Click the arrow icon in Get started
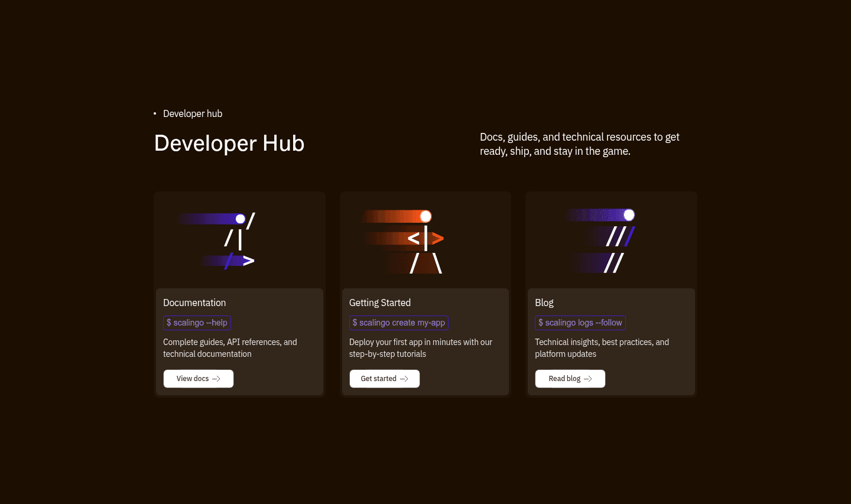The height and width of the screenshot is (504, 851). point(404,379)
